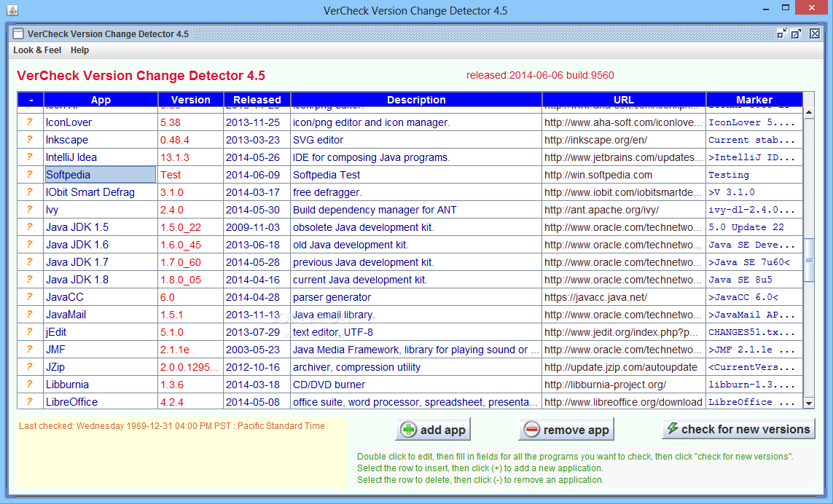Select the http://win.softpedia.com URL cell

(624, 175)
